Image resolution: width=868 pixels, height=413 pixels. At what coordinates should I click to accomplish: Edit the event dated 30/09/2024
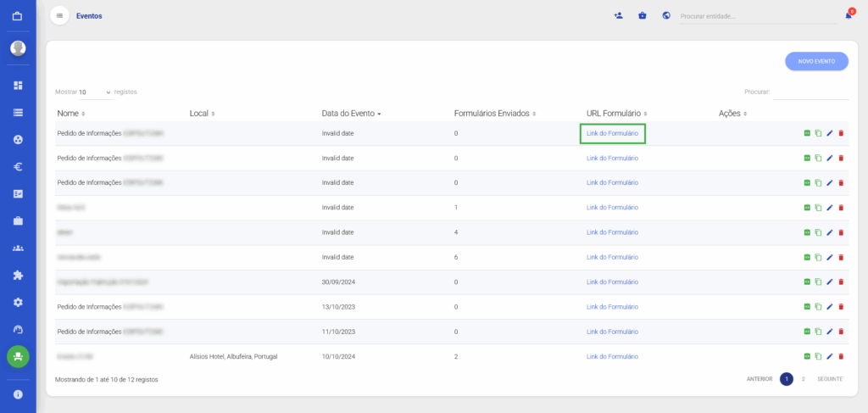(830, 282)
